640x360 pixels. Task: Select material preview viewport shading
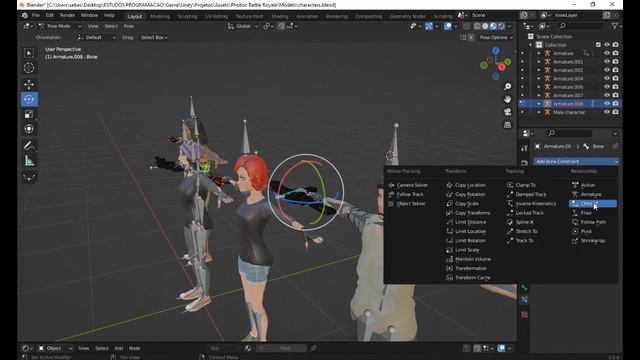coord(493,26)
